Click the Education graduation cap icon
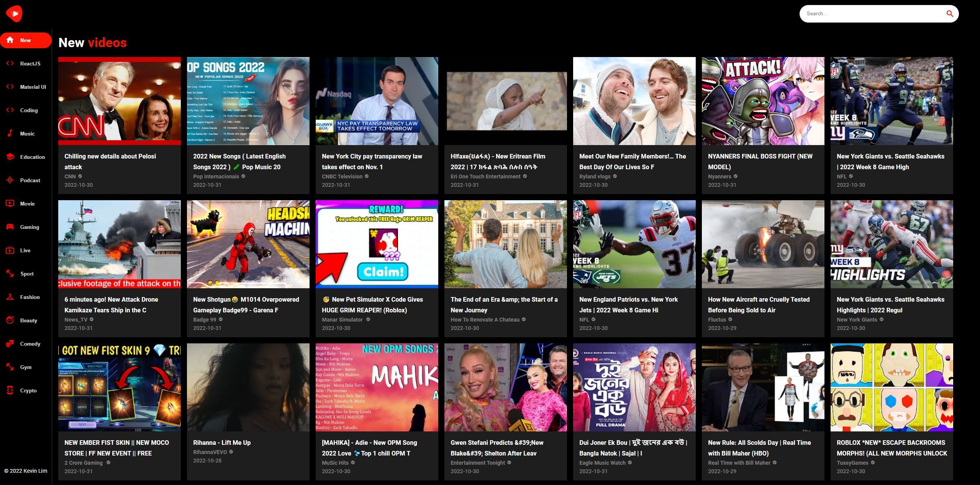980x485 pixels. pyautogui.click(x=10, y=157)
